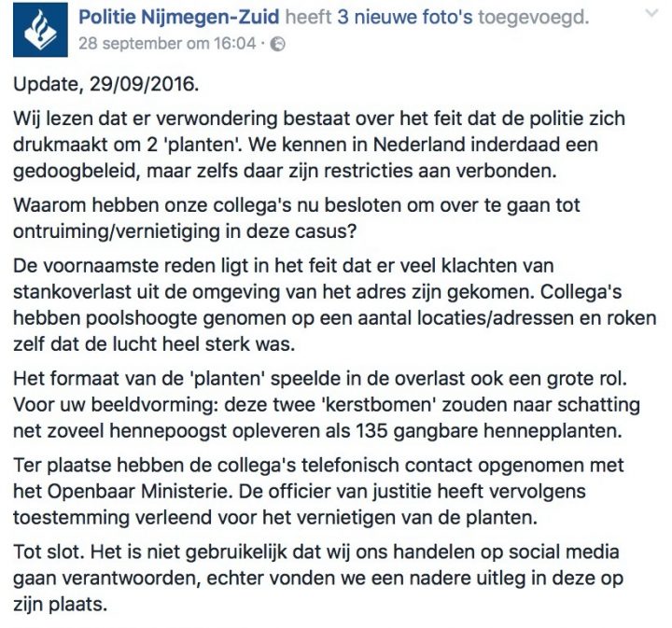Open the '3 nieuwe foto's' link
The width and height of the screenshot is (672, 628).
point(405,18)
